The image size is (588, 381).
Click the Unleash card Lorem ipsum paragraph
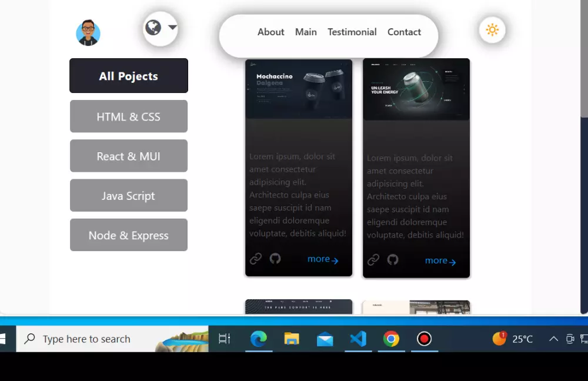pyautogui.click(x=416, y=196)
